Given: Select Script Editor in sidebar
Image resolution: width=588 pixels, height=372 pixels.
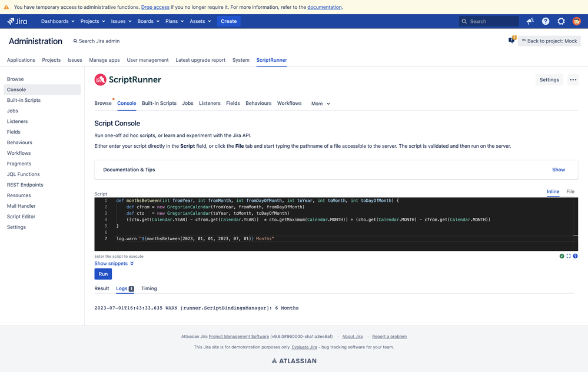Looking at the screenshot, I should pyautogui.click(x=21, y=217).
